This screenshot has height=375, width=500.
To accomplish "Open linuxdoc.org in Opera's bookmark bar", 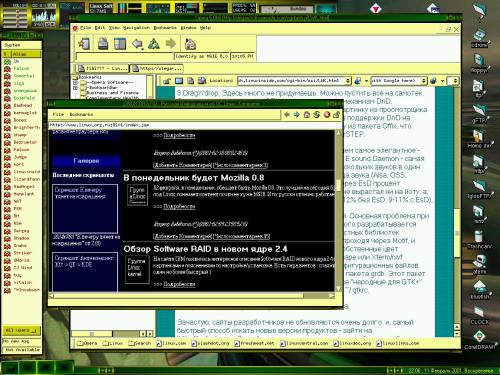I will coord(352,343).
